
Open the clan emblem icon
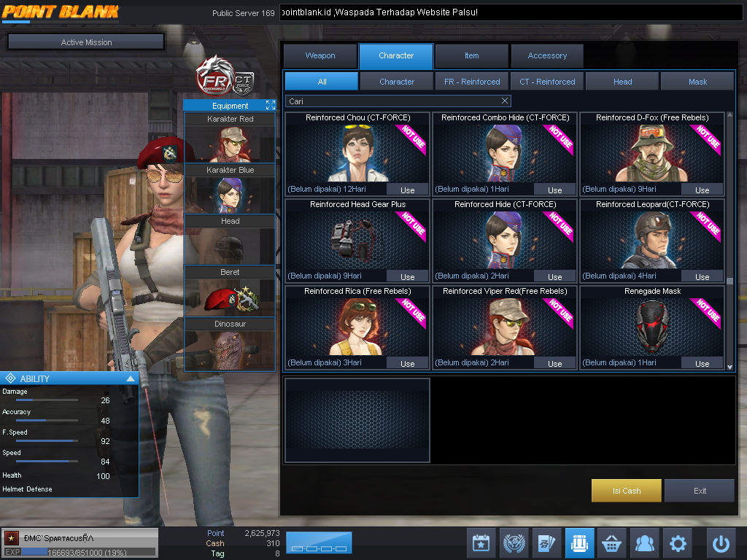click(514, 542)
